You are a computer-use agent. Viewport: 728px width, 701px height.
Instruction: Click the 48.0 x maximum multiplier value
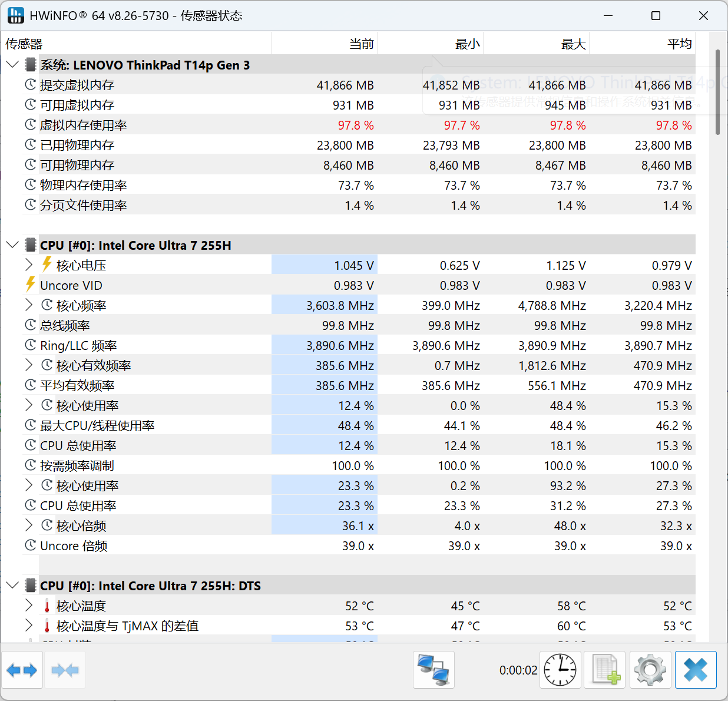(x=570, y=525)
